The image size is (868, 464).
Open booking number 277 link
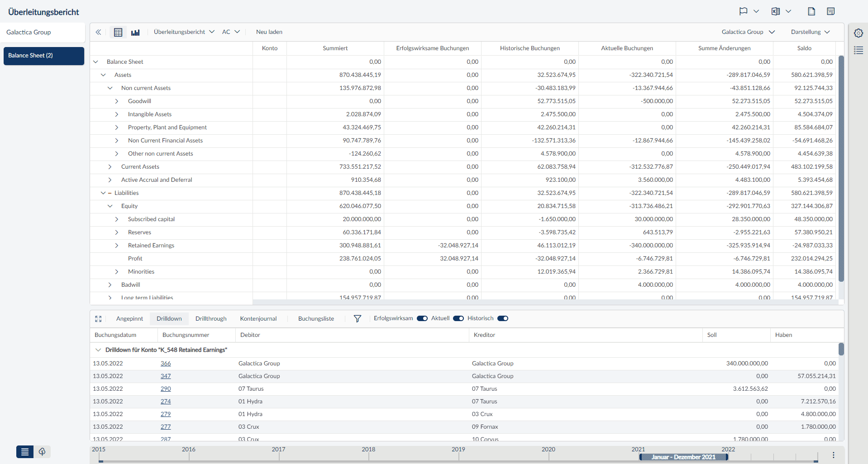[166, 427]
